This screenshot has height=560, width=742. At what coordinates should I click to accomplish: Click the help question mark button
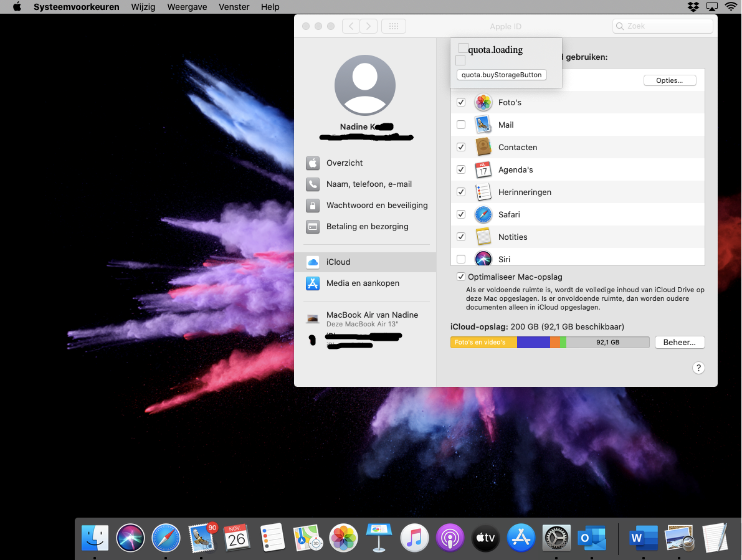698,368
